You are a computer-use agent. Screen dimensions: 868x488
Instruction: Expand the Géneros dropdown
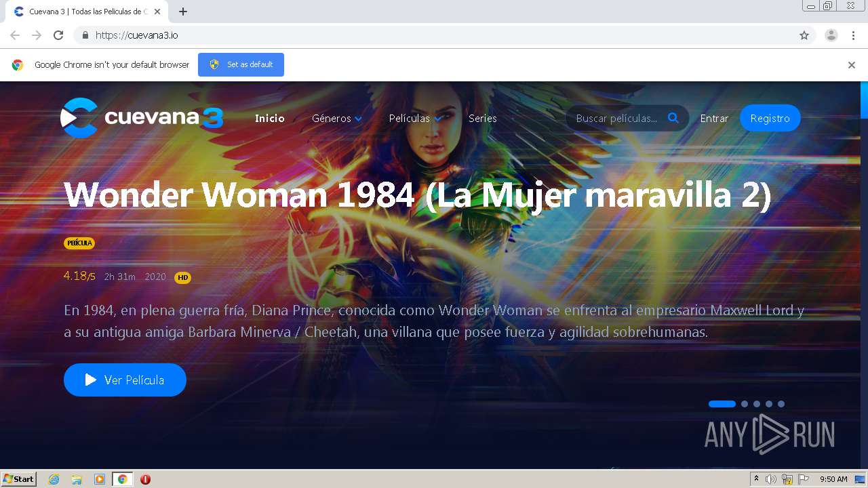(x=337, y=119)
